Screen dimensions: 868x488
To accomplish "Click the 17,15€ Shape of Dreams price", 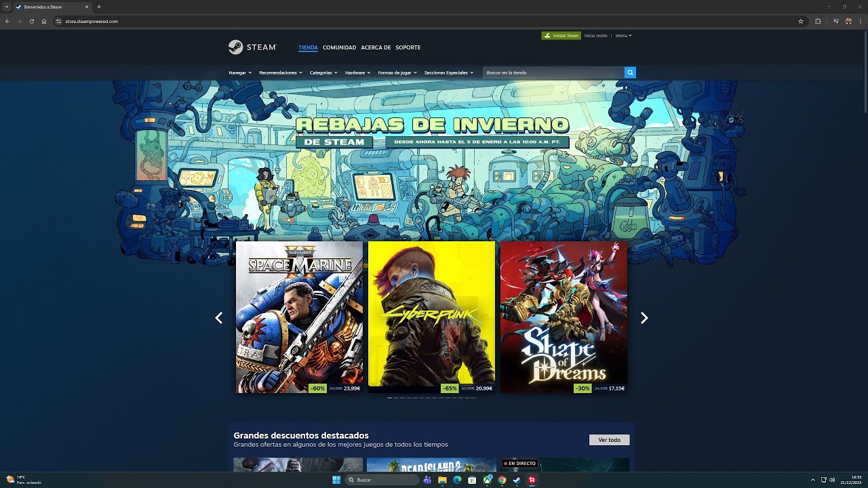I will 616,388.
